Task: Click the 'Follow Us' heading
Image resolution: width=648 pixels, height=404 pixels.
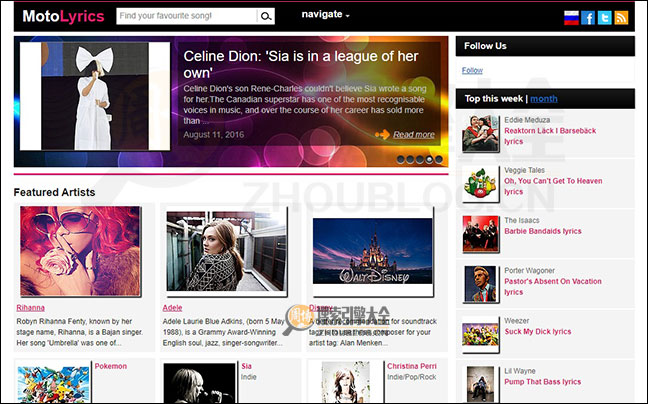Action: [485, 46]
